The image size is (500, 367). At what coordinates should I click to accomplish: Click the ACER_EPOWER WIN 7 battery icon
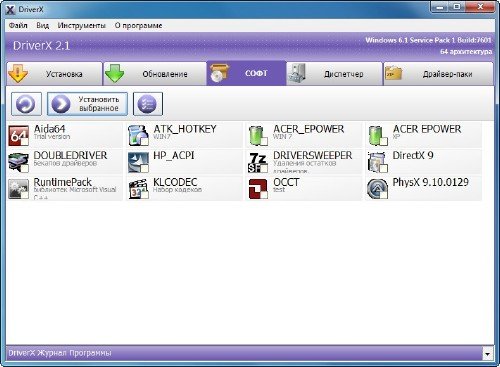point(258,135)
